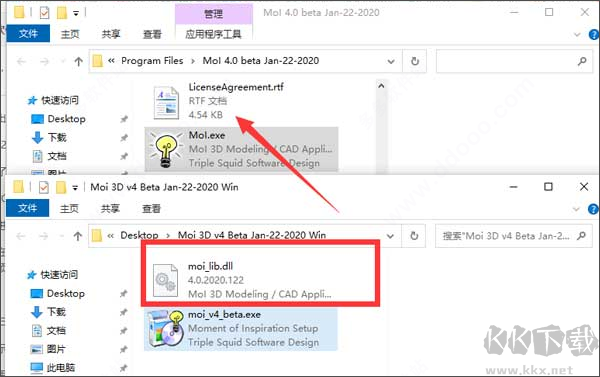Click the refresh icon in upper window

(x=415, y=61)
